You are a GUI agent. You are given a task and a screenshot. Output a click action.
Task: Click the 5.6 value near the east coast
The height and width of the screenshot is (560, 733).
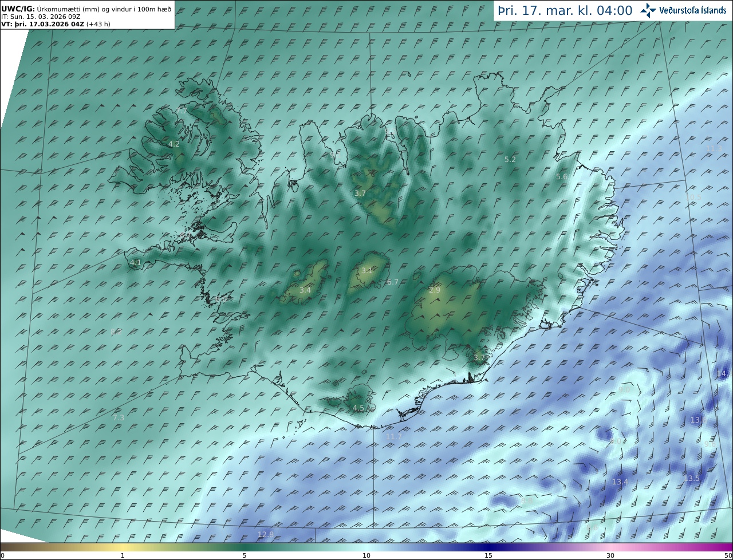pos(562,177)
